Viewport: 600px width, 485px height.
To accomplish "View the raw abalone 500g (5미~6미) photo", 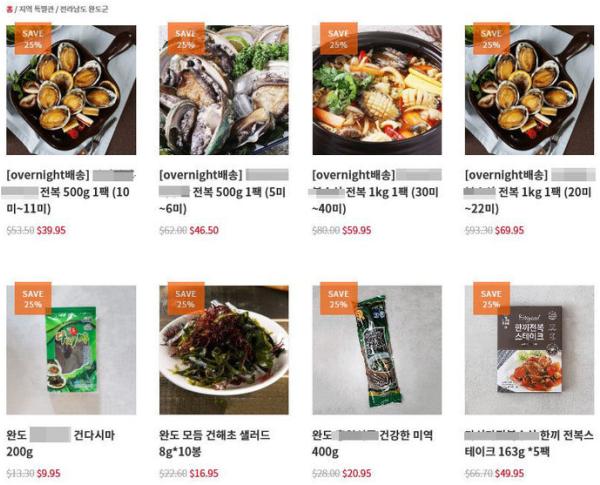I will tap(224, 90).
